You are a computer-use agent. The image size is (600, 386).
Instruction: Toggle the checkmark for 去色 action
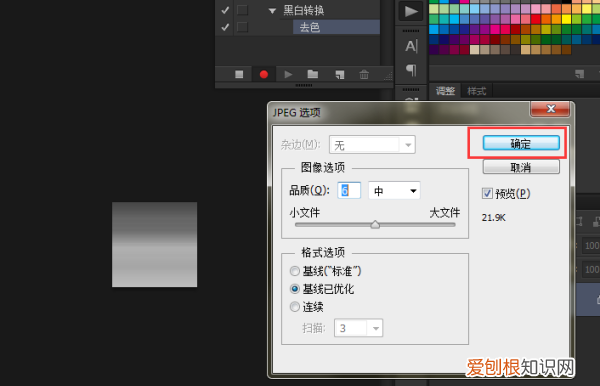pyautogui.click(x=225, y=27)
